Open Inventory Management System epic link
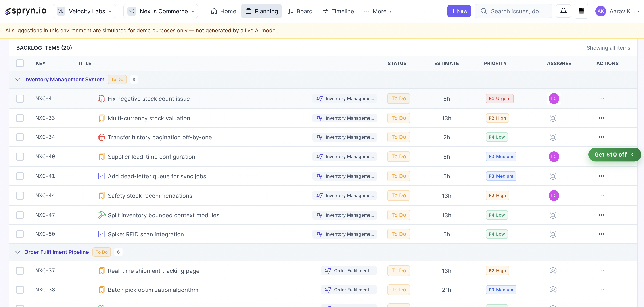 [64, 80]
